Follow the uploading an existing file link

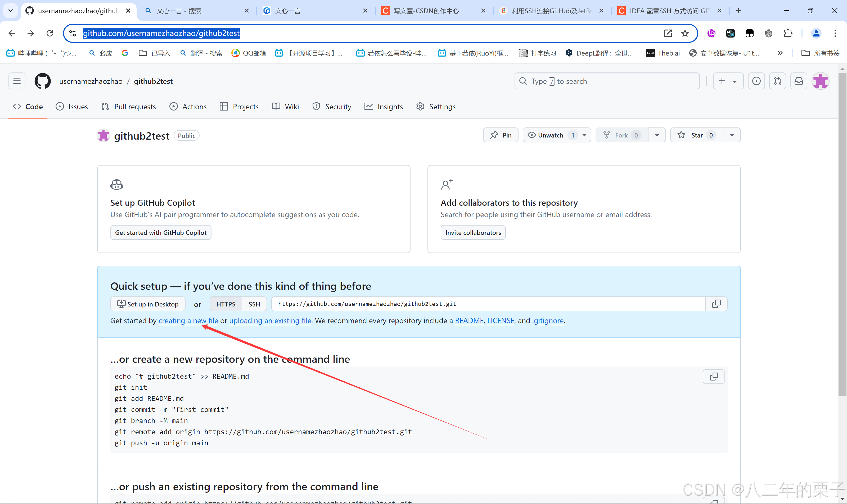pos(270,320)
